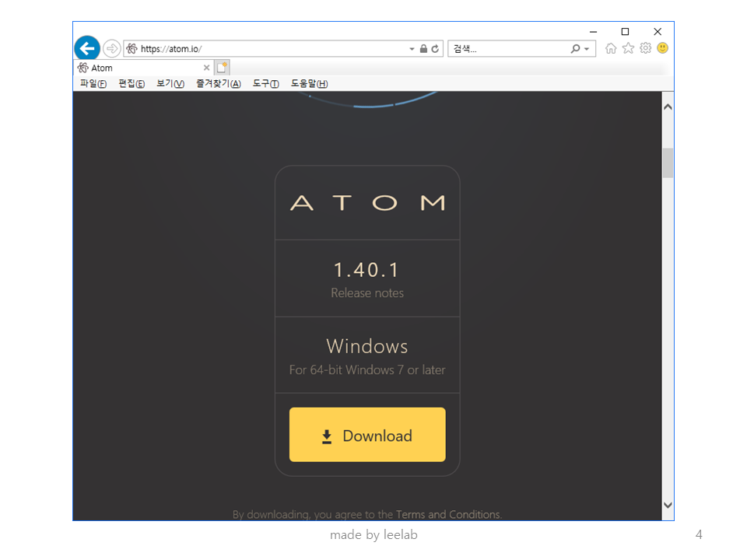The width and height of the screenshot is (747, 560).
Task: Click the scrollbar up arrow
Action: pos(668,107)
